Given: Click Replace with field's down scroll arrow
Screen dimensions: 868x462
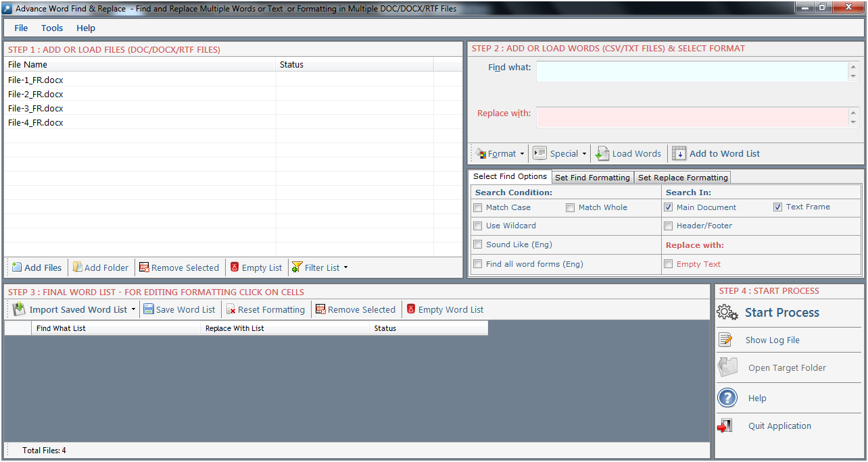Looking at the screenshot, I should tap(854, 122).
